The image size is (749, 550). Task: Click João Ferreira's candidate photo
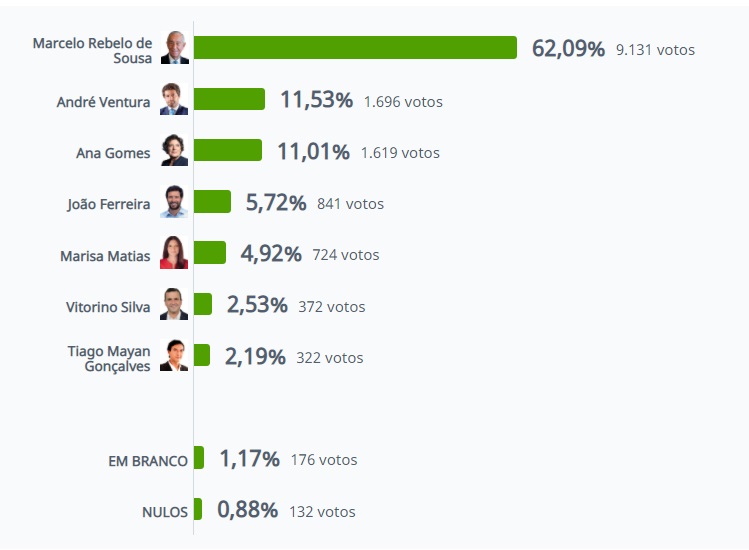point(174,202)
